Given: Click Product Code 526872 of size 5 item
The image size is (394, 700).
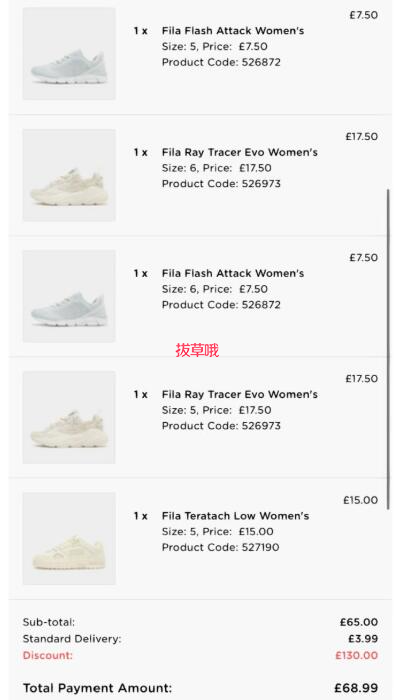Looking at the screenshot, I should coord(221,62).
